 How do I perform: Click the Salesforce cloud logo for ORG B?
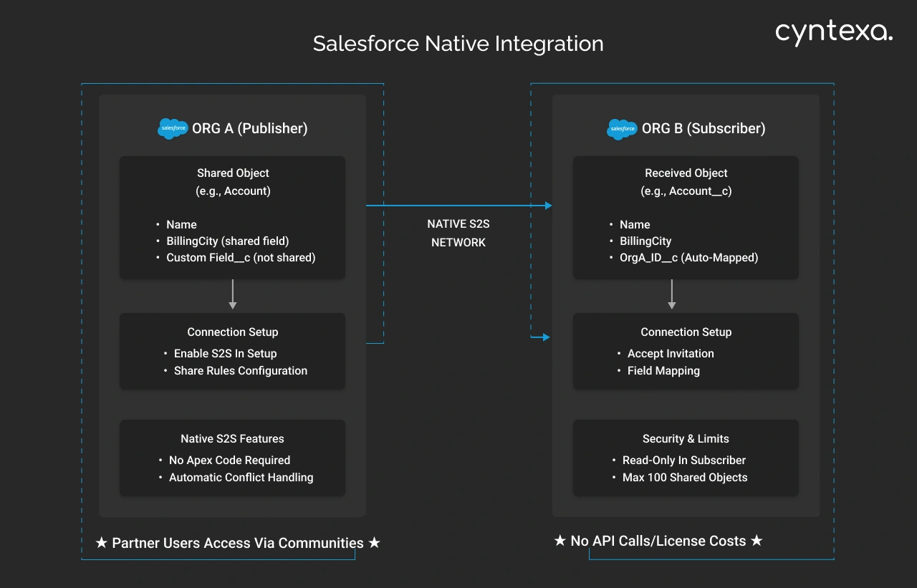click(x=621, y=130)
